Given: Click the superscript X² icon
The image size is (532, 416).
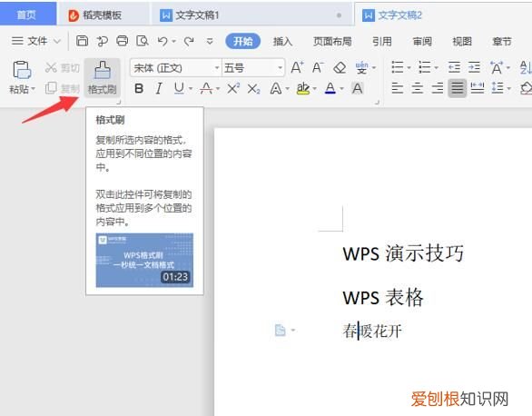Looking at the screenshot, I should (233, 89).
